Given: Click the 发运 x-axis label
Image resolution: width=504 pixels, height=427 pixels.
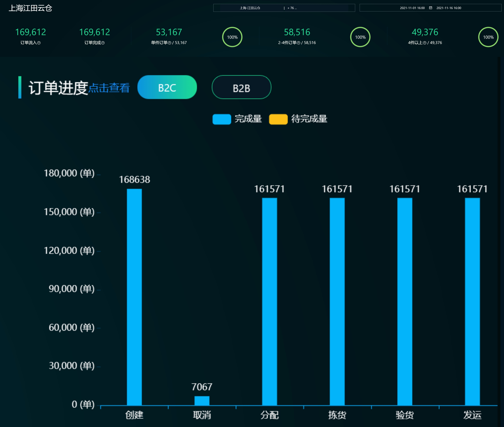Looking at the screenshot, I should coord(472,415).
